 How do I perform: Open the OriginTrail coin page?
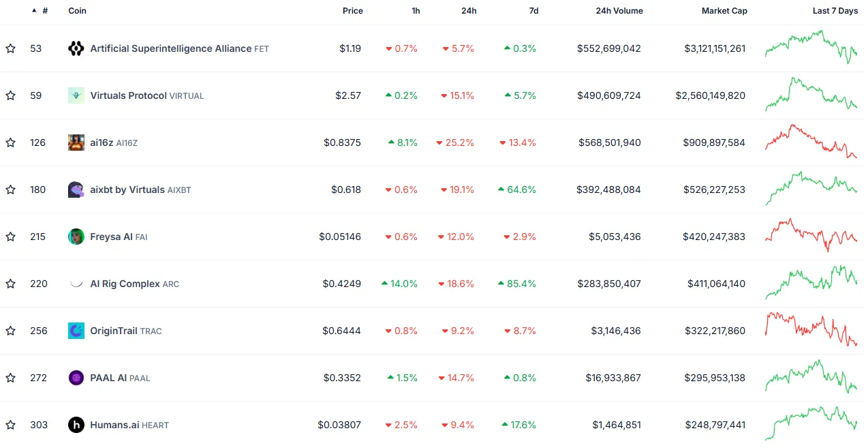(126, 331)
